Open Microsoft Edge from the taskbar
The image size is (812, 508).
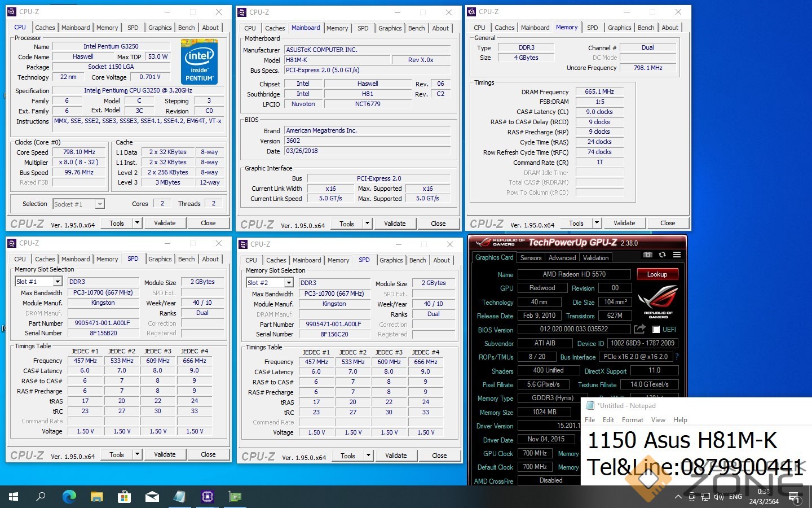tap(69, 497)
